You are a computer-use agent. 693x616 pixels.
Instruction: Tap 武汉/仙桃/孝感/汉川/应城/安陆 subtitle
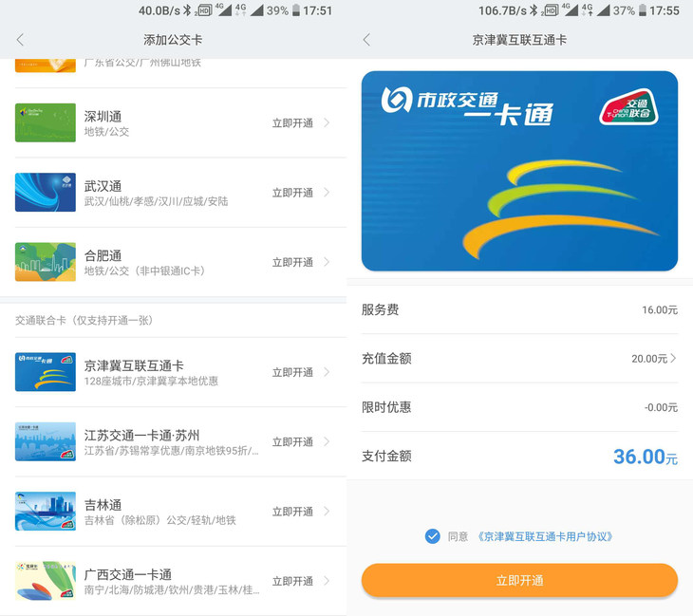[156, 201]
